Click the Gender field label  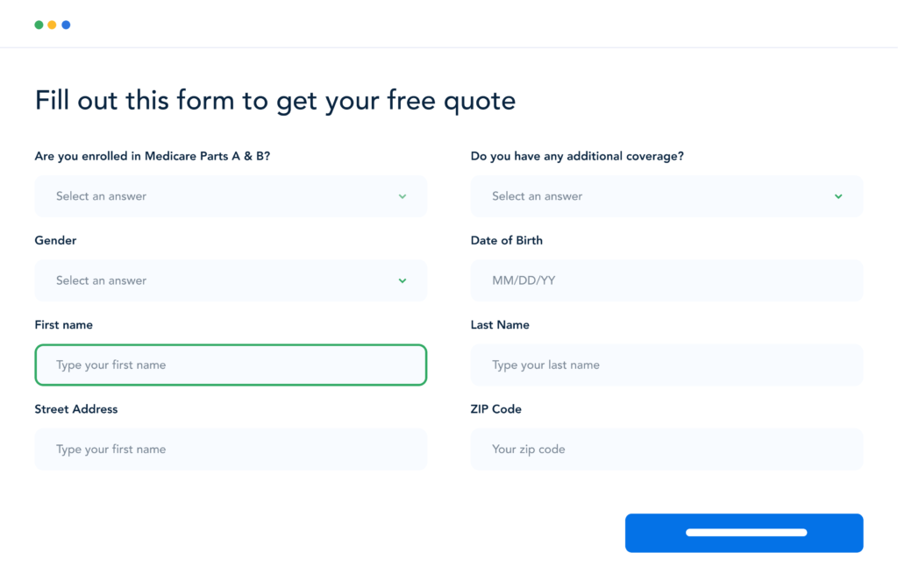pyautogui.click(x=55, y=240)
